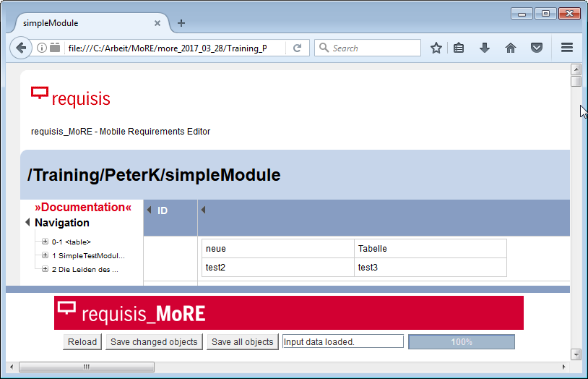Click the 'Tabelle' table cell
588x379 pixels.
(x=431, y=249)
